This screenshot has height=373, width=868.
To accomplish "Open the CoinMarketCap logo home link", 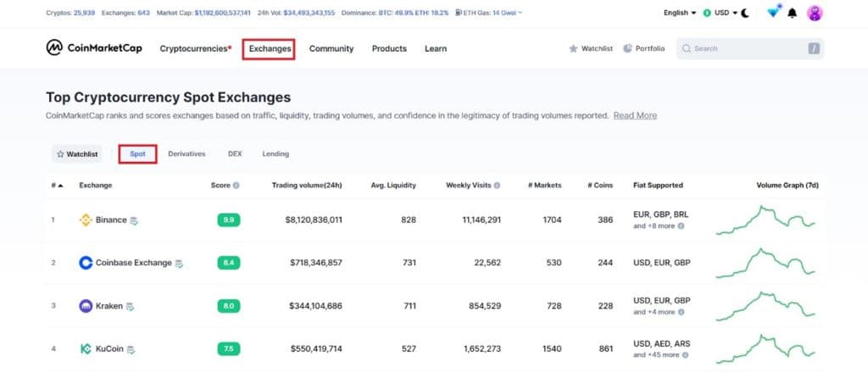I will pyautogui.click(x=94, y=48).
